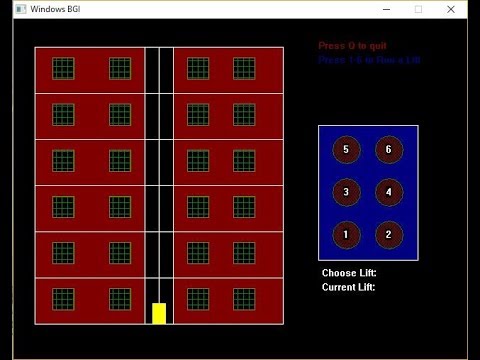This screenshot has width=480, height=360.
Task: Click the red "Press 0 to quit" text
Action: coord(352,46)
